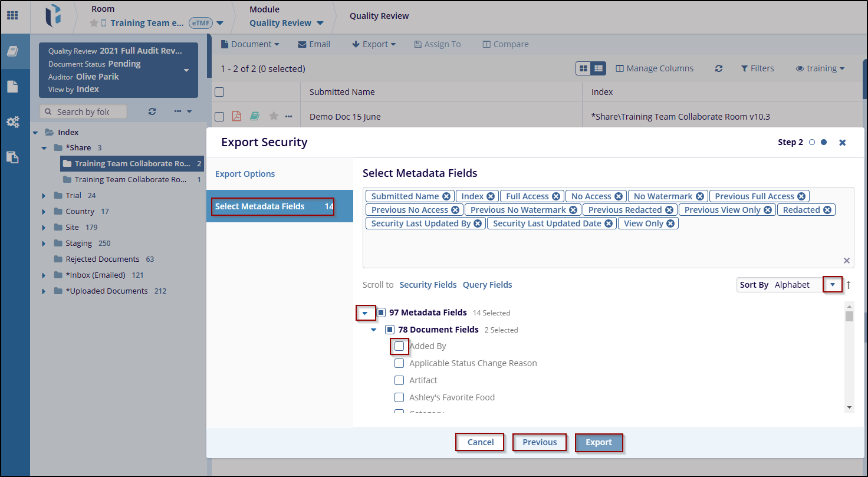
Task: Tick the Artifact field checkbox
Action: [x=399, y=380]
